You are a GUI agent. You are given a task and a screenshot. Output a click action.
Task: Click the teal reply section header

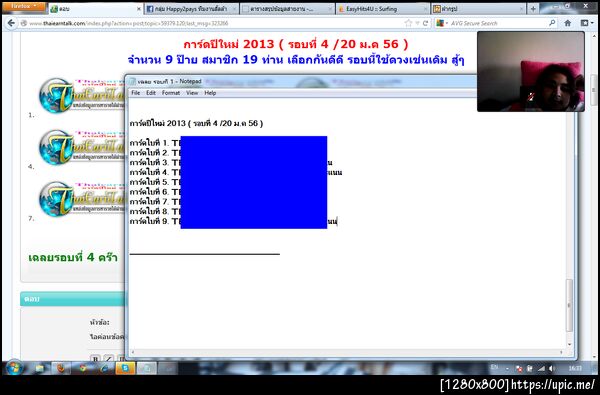tap(73, 299)
